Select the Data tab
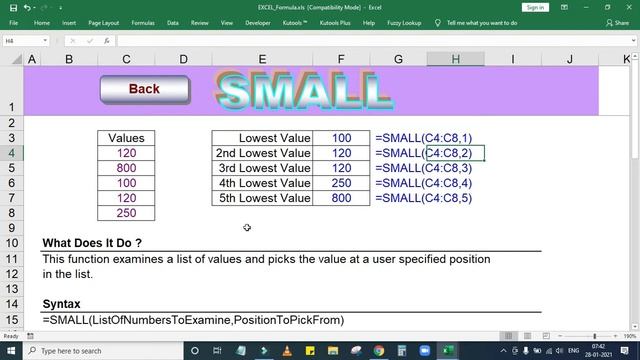 (x=173, y=23)
